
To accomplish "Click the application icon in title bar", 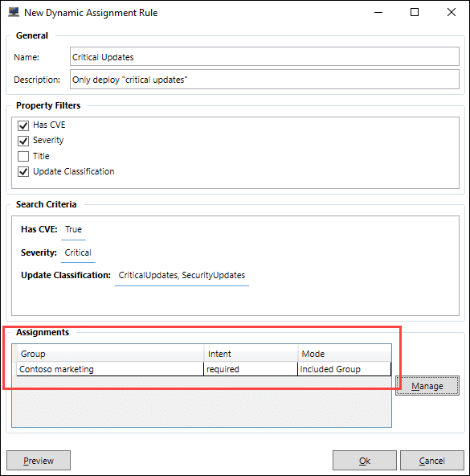I will click(14, 12).
